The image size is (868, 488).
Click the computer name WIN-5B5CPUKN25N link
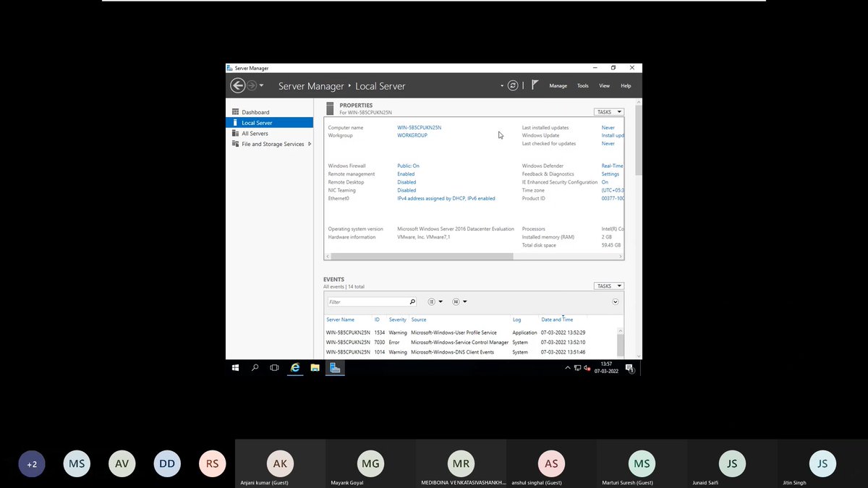(x=419, y=127)
